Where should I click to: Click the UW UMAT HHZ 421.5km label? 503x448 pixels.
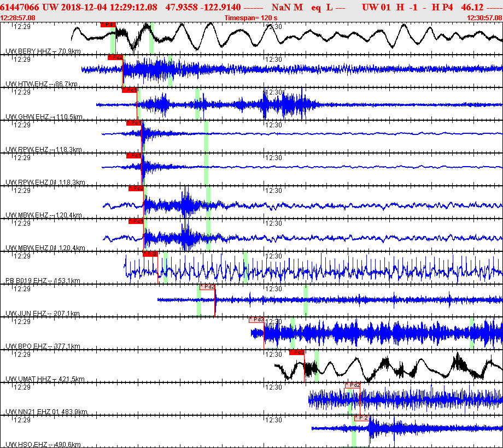[45, 379]
